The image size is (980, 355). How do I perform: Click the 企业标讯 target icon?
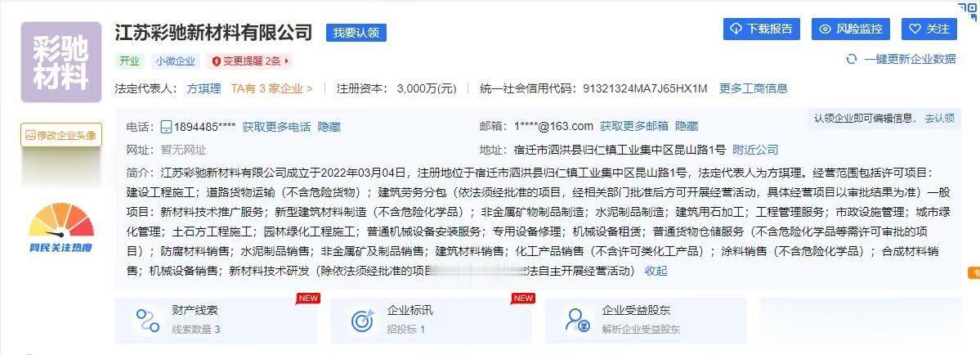coord(363,320)
